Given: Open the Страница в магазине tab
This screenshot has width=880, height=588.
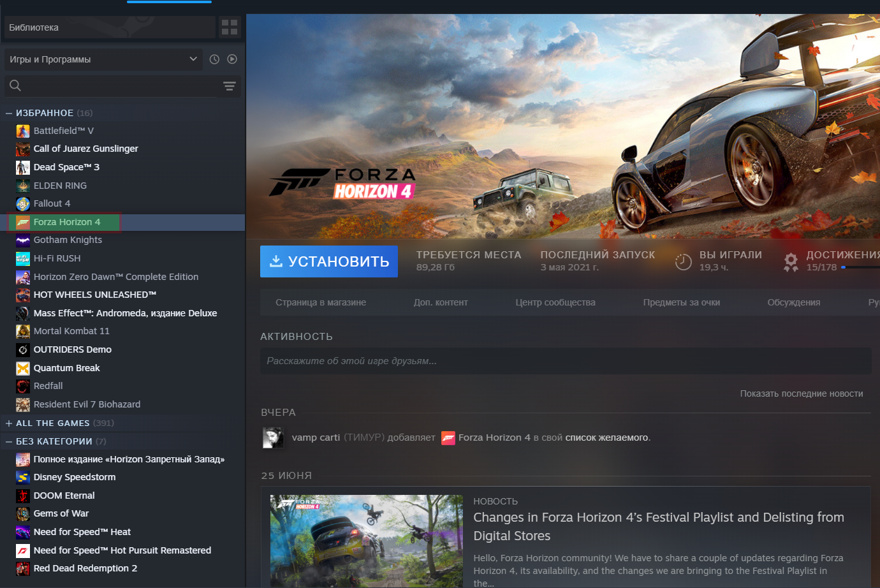Looking at the screenshot, I should [x=321, y=302].
